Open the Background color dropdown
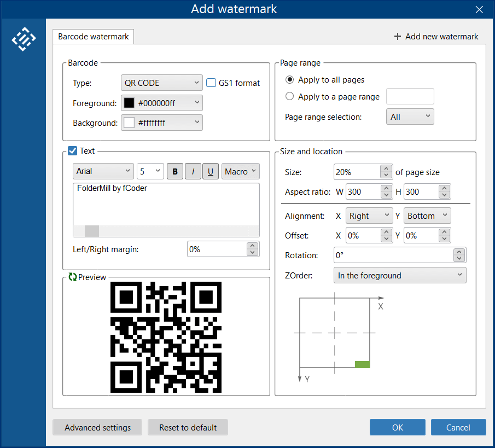Viewport: 495px width, 448px height. point(162,123)
